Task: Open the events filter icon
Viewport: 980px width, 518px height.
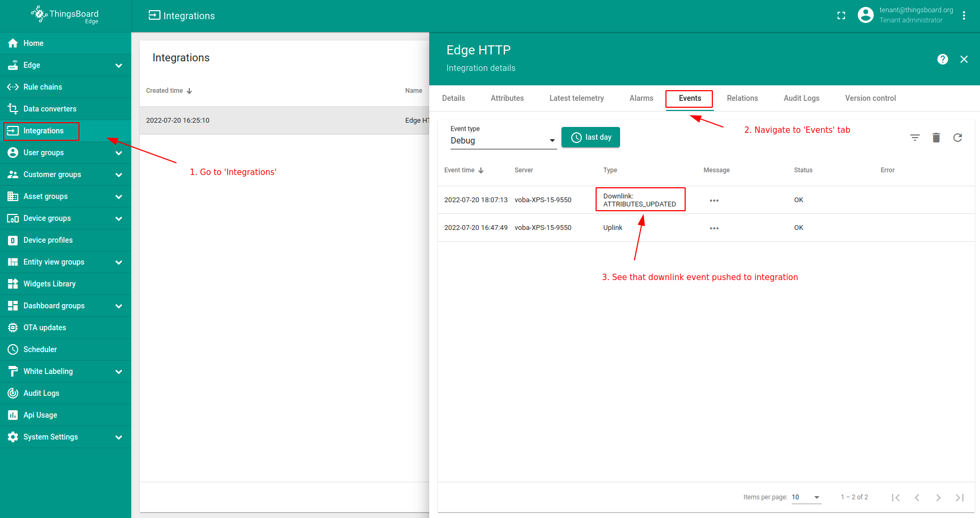Action: pos(915,138)
